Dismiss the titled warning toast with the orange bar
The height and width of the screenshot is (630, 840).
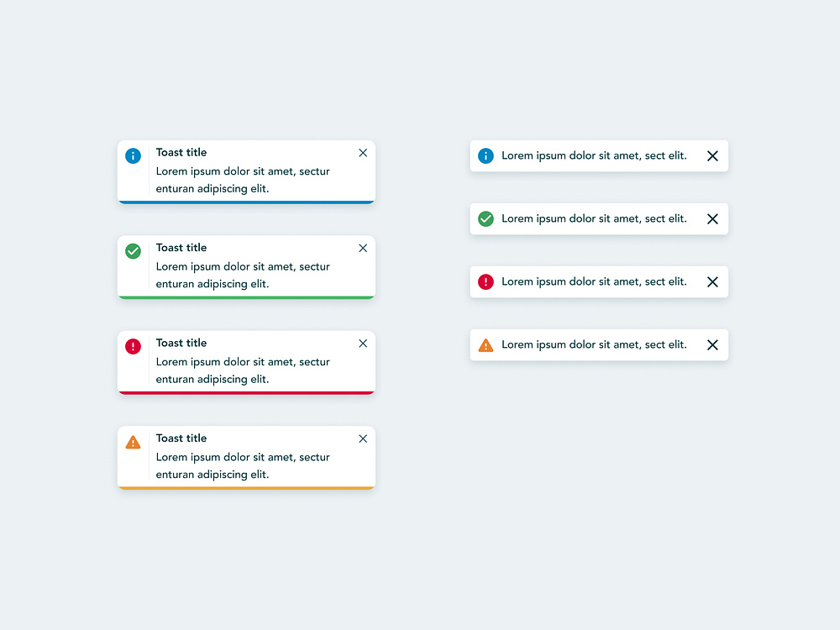(x=363, y=438)
